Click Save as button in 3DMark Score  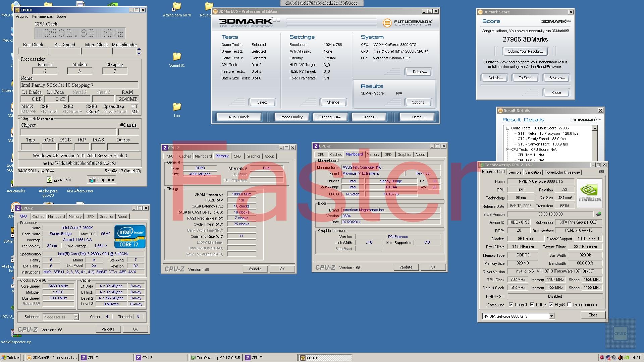[x=557, y=78]
